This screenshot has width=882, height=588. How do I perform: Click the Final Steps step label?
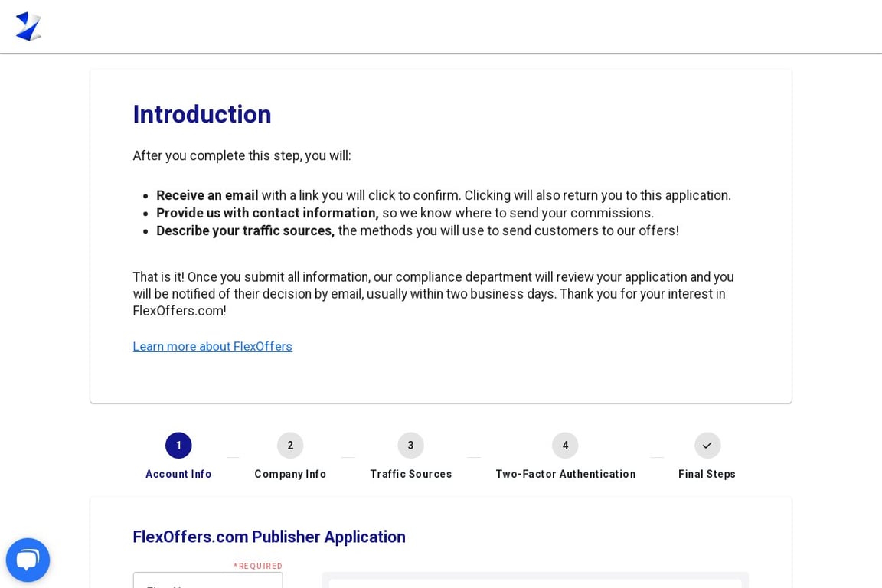tap(707, 474)
